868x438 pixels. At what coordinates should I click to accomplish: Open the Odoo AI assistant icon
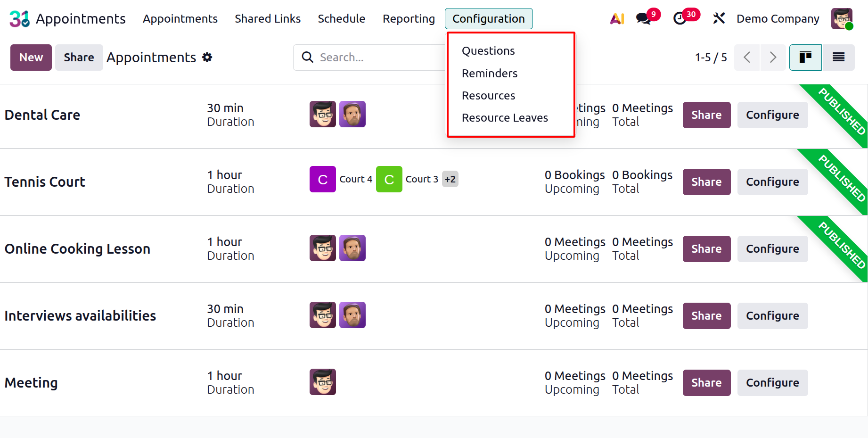(x=616, y=18)
